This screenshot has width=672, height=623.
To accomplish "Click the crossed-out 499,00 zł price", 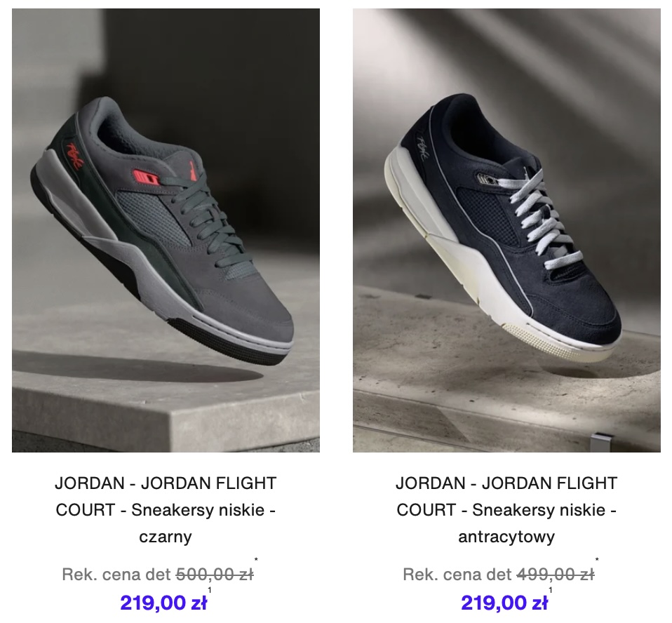I will pos(556,574).
